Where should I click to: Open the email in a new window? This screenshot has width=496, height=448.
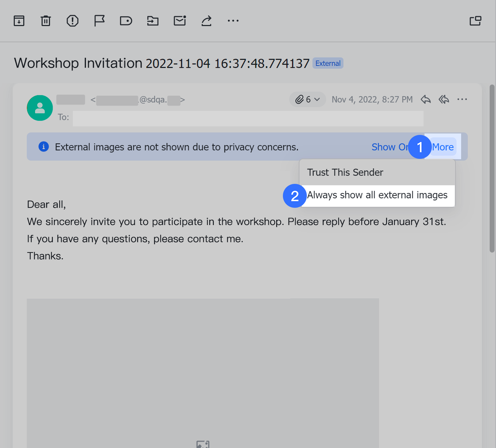coord(475,21)
